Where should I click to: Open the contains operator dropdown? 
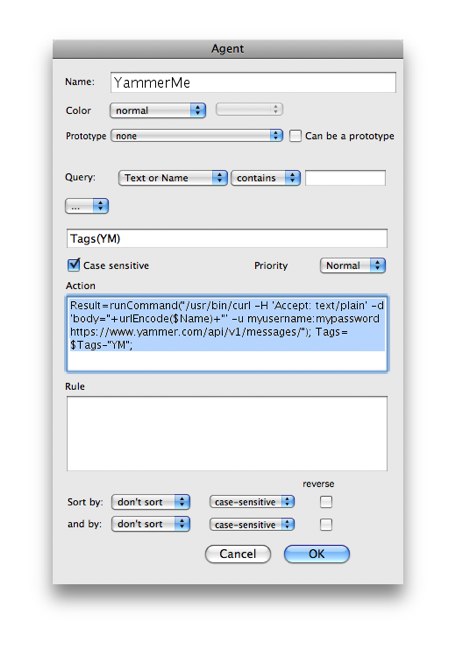(265, 178)
